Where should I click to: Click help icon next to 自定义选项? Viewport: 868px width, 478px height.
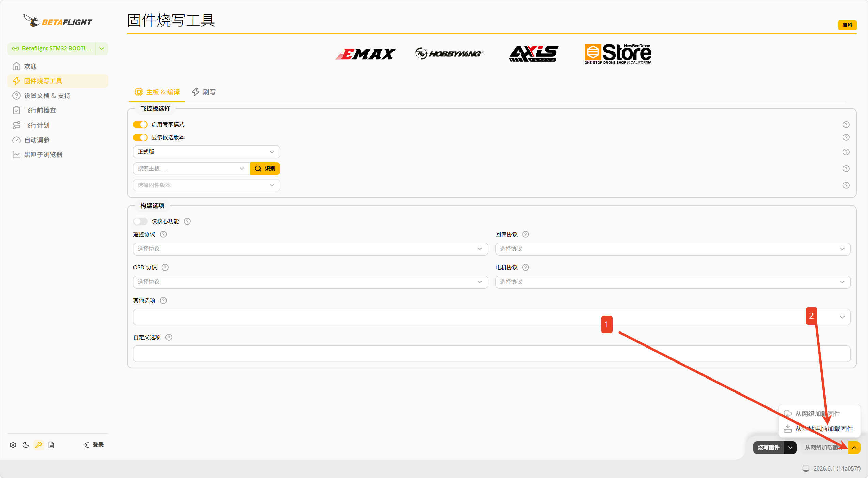coord(169,337)
